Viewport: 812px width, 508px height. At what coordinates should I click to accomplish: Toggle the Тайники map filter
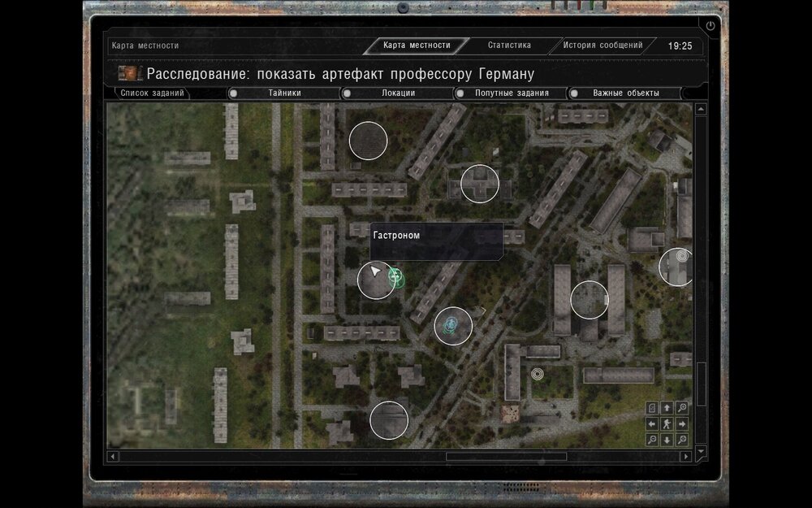(x=283, y=93)
